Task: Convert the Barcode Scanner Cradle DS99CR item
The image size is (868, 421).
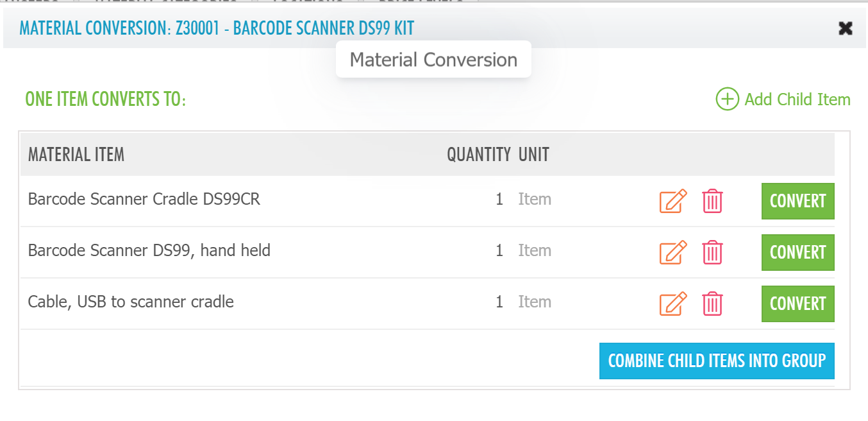Action: click(x=797, y=201)
